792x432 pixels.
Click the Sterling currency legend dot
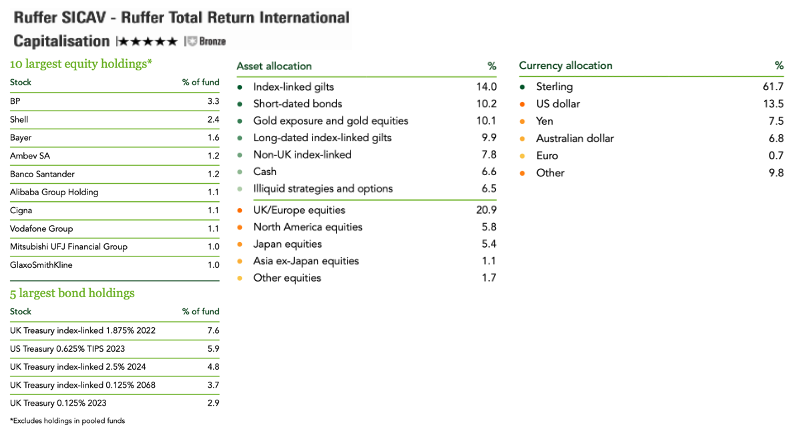(523, 87)
